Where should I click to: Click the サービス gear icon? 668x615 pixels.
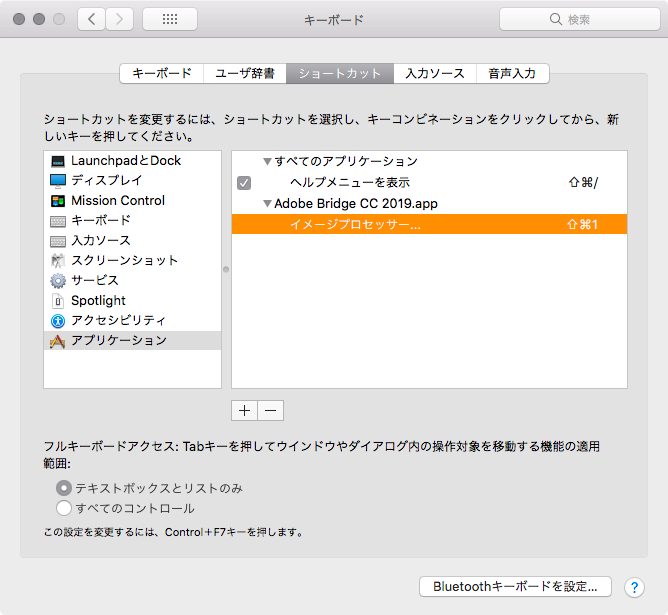coord(58,281)
